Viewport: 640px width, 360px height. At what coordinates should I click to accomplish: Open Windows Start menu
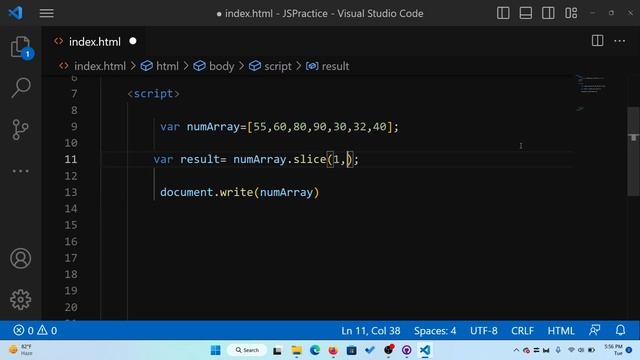tap(216, 350)
